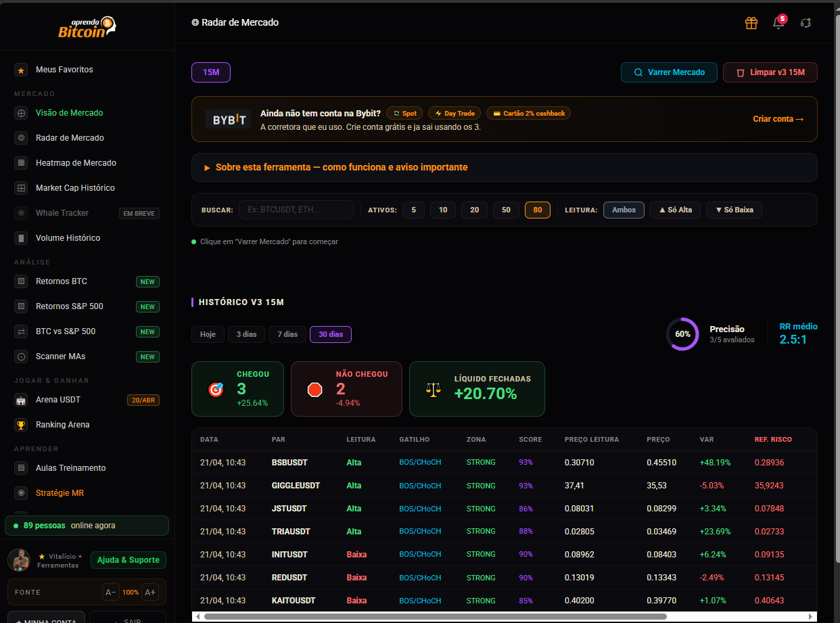The width and height of the screenshot is (840, 623).
Task: Click the headset support icon
Action: [x=806, y=23]
